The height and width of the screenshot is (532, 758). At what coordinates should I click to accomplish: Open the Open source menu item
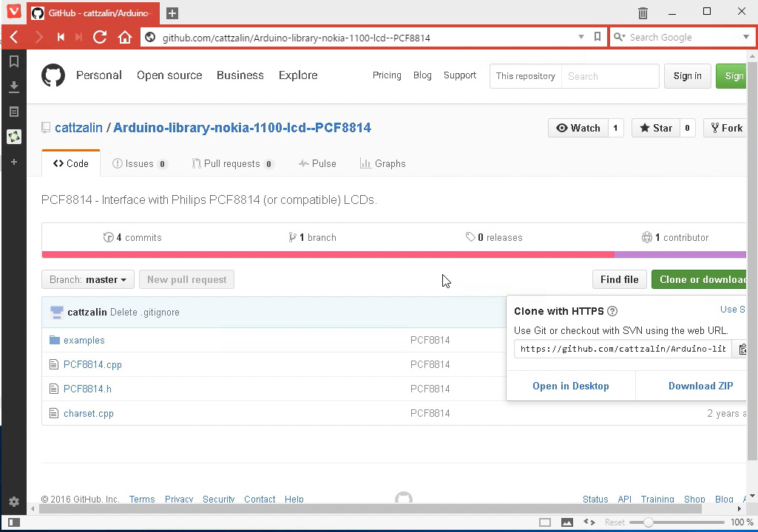pos(169,75)
